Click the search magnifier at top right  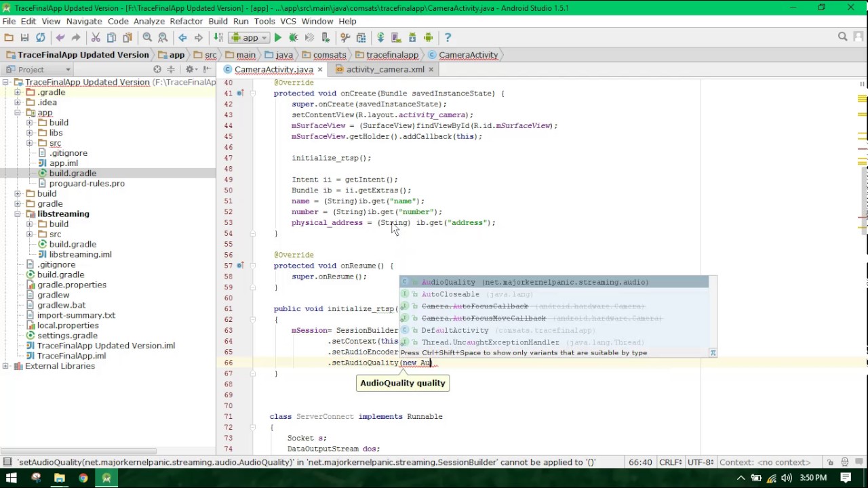(x=842, y=37)
